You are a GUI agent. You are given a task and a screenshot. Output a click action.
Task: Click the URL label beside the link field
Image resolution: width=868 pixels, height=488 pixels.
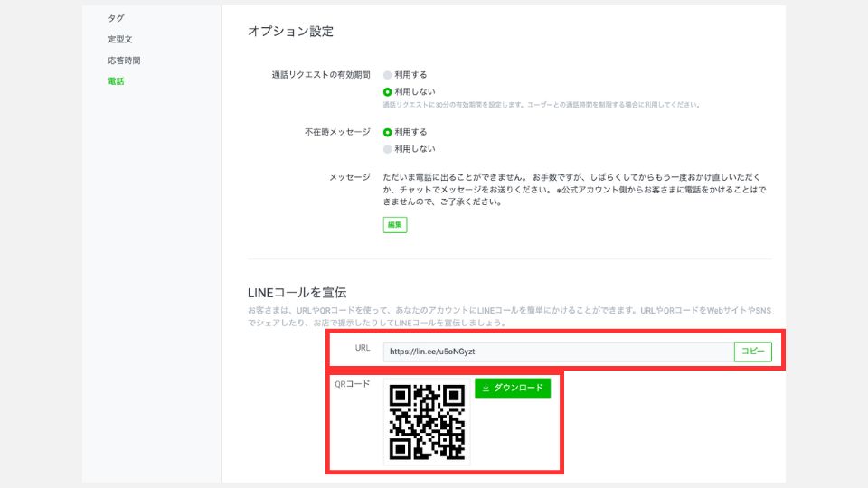[363, 348]
